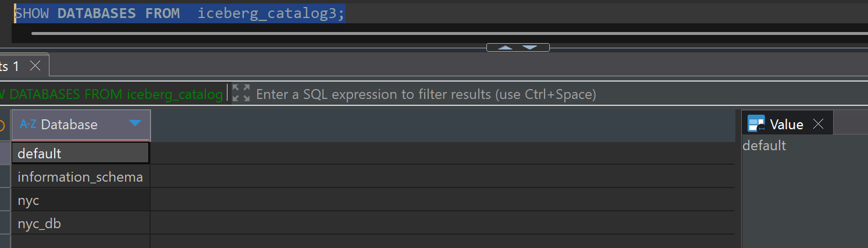Click the orange circle icon in the grid corner
This screenshot has height=248, width=868.
pos(2,125)
